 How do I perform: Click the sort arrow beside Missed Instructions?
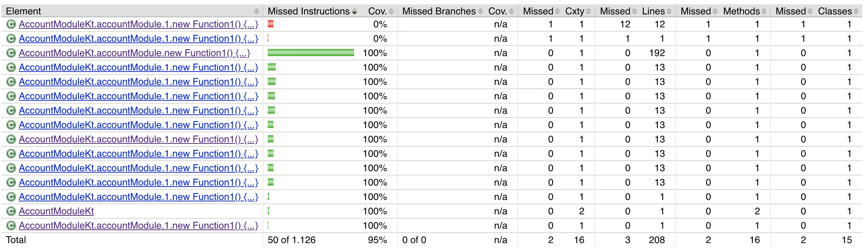pos(354,12)
